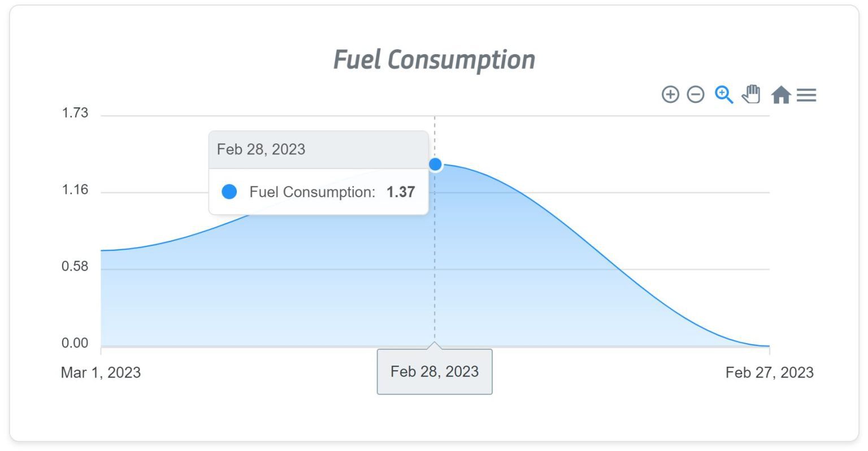The height and width of the screenshot is (451, 868).
Task: Enable the panning hand tool
Action: [x=752, y=96]
